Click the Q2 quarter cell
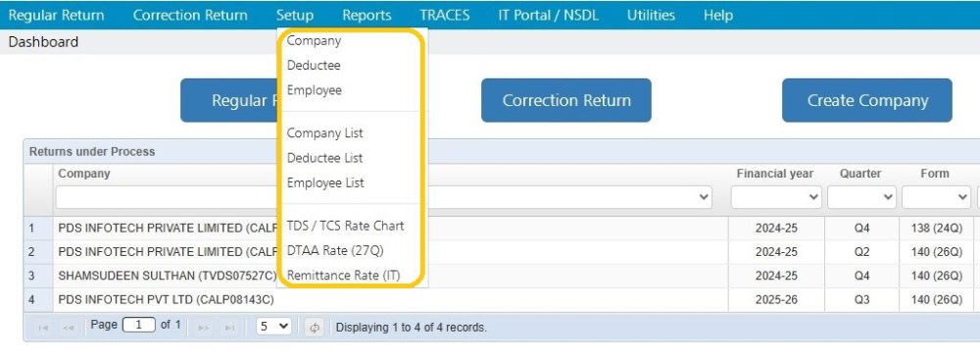This screenshot has height=360, width=980. (x=861, y=252)
